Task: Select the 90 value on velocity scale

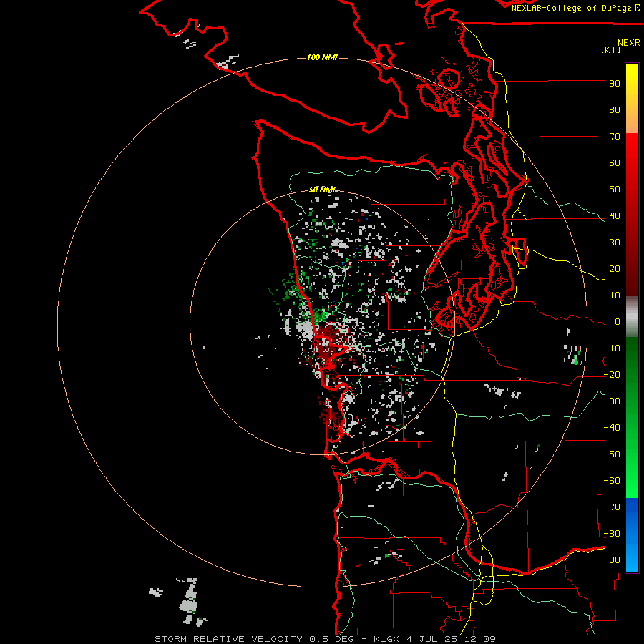Action: tap(615, 84)
